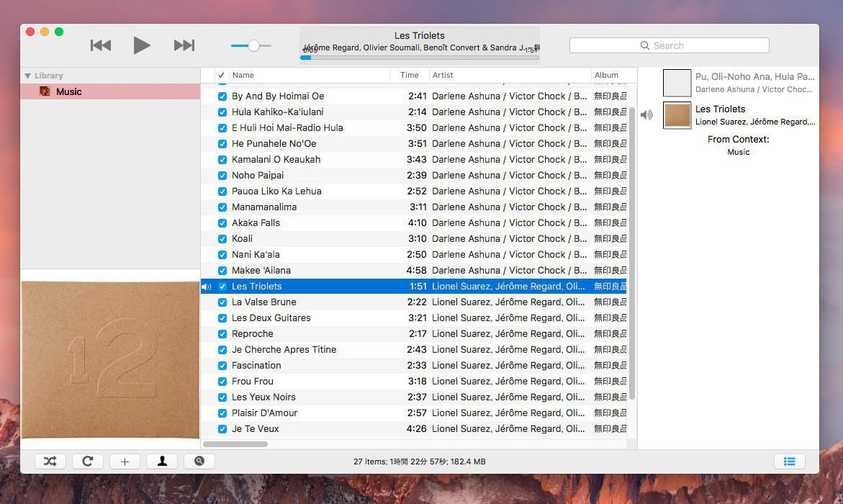This screenshot has height=504, width=843.
Task: Click the repeat icon button
Action: pos(87,462)
